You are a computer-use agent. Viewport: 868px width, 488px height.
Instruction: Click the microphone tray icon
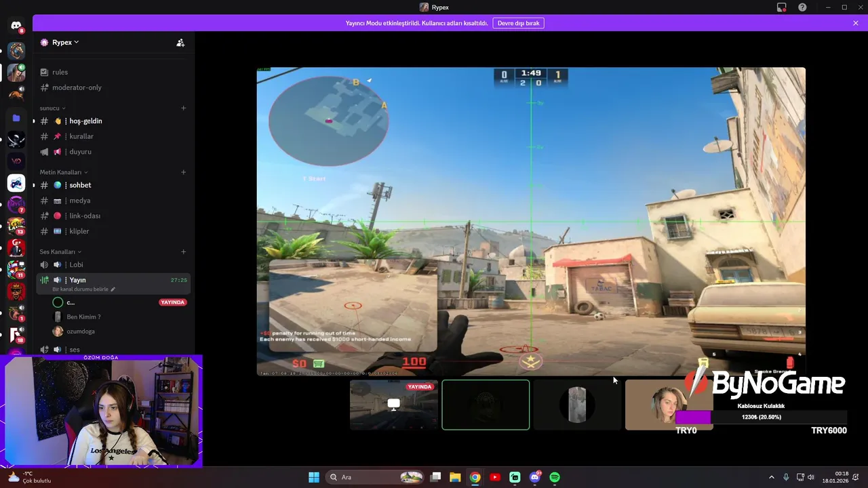[786, 477]
